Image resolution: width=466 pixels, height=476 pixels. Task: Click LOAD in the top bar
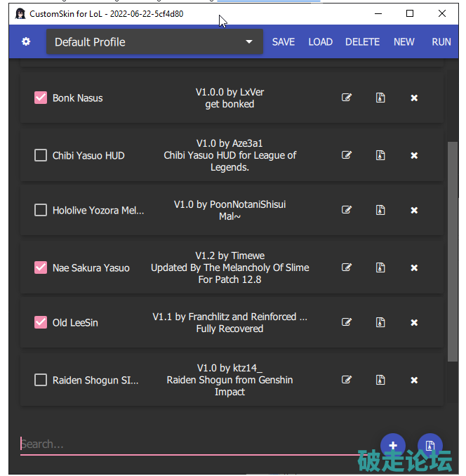(320, 42)
